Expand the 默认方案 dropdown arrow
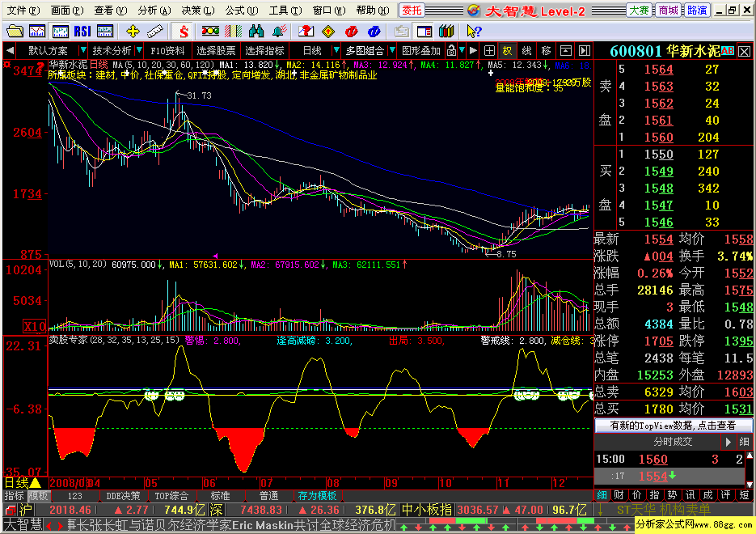Screen dimensions: 756x534 click(x=83, y=50)
